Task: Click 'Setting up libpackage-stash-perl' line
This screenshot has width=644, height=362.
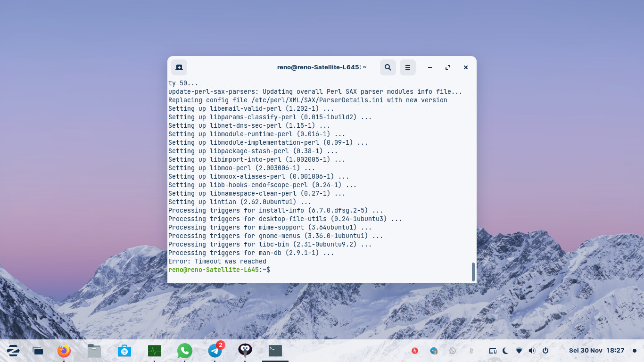Action: pos(253,151)
